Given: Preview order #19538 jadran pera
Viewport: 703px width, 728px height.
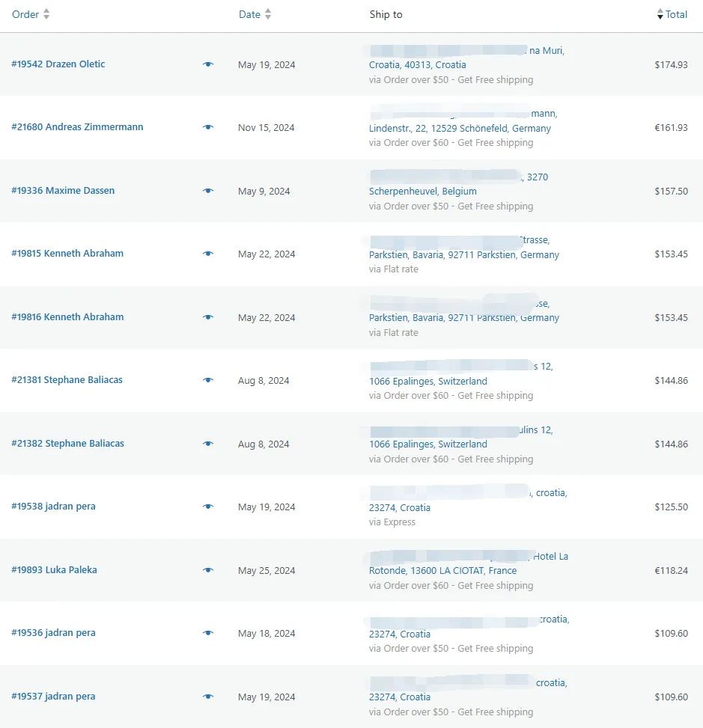Looking at the screenshot, I should coord(208,507).
